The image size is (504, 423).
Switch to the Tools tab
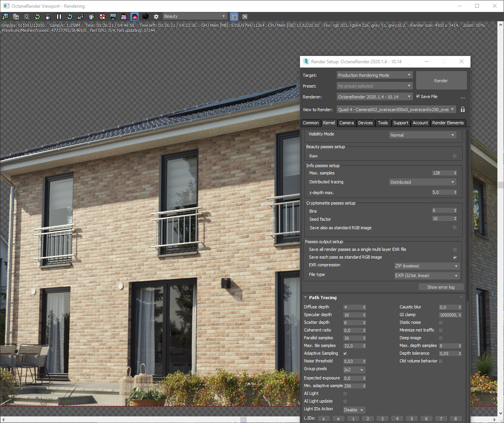click(383, 123)
